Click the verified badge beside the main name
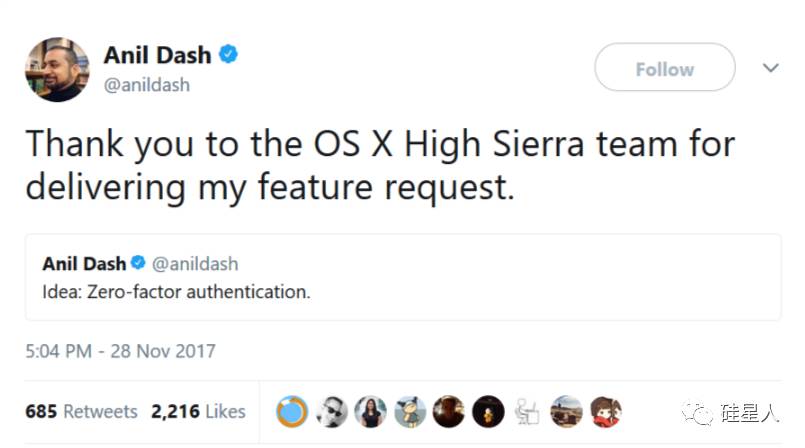 (229, 56)
